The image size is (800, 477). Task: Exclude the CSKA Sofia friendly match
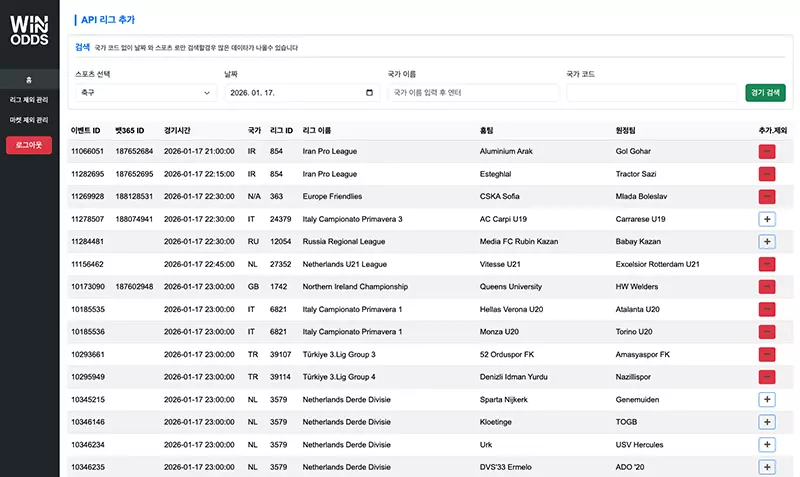pyautogui.click(x=766, y=196)
